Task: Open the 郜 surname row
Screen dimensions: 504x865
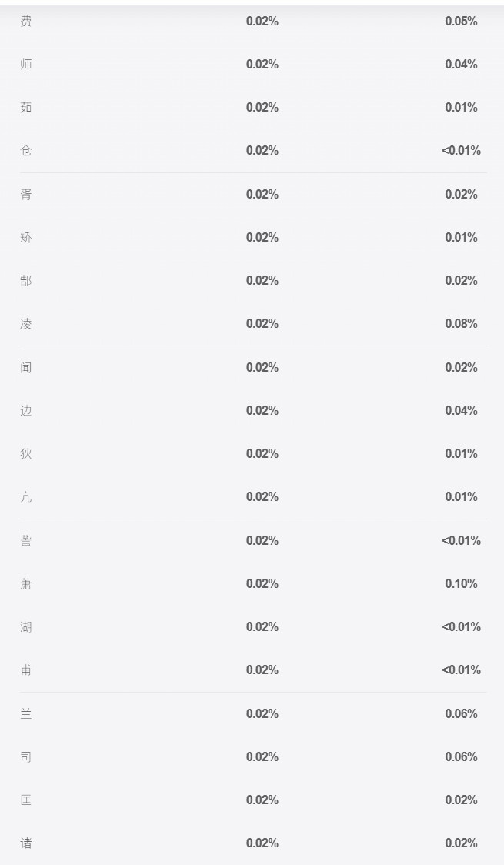Action: [x=26, y=280]
